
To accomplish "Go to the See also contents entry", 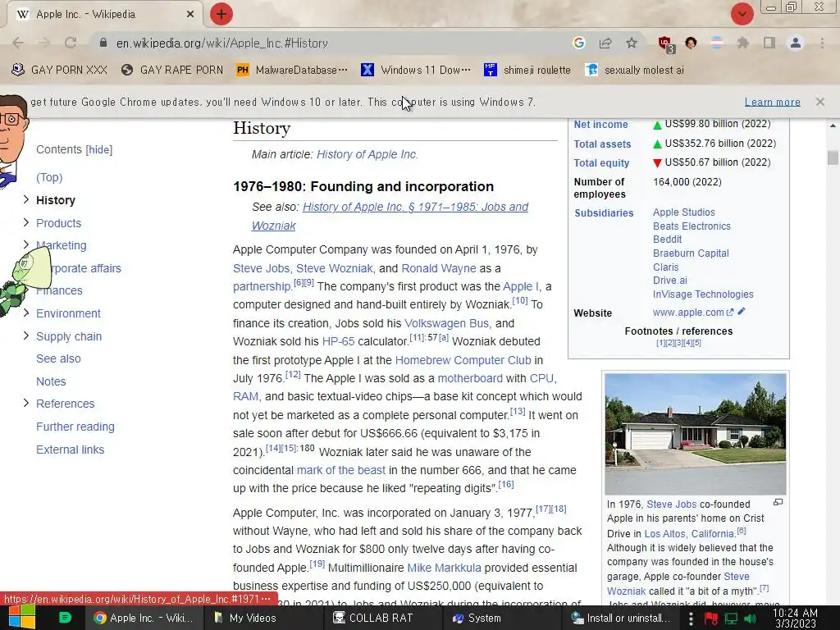I will [x=58, y=359].
